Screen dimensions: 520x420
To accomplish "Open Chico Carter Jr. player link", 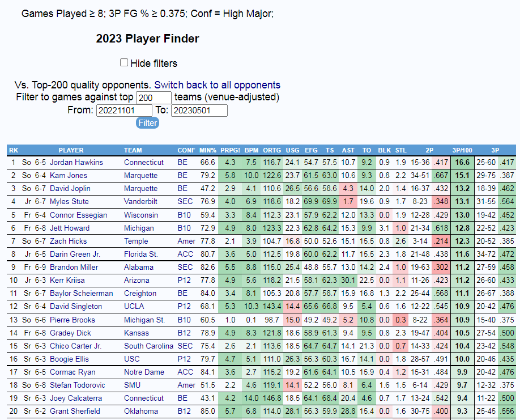I will (75, 346).
